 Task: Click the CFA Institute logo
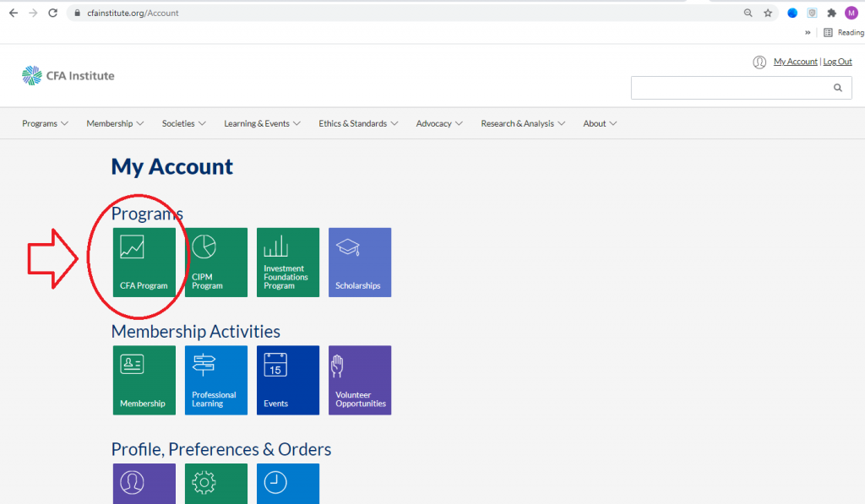[68, 75]
